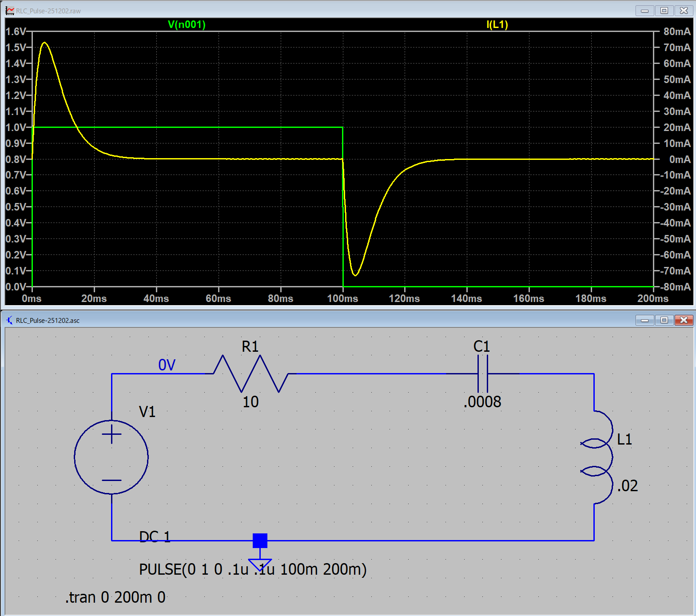Click the PULSE source definition text
Viewport: 696px width, 616px height.
253,569
